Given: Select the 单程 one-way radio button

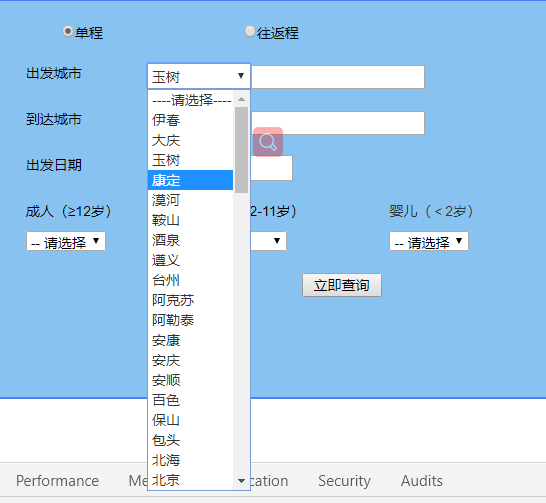Looking at the screenshot, I should tap(68, 31).
